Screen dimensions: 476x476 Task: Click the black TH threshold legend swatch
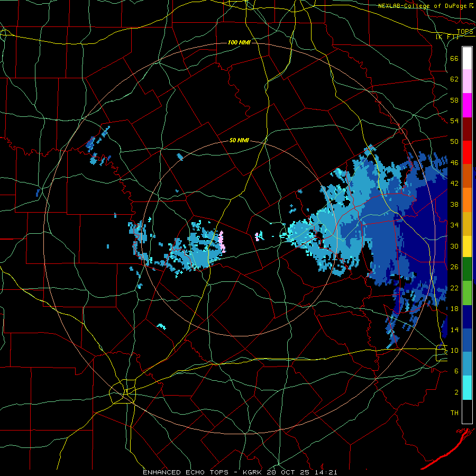tap(467, 411)
